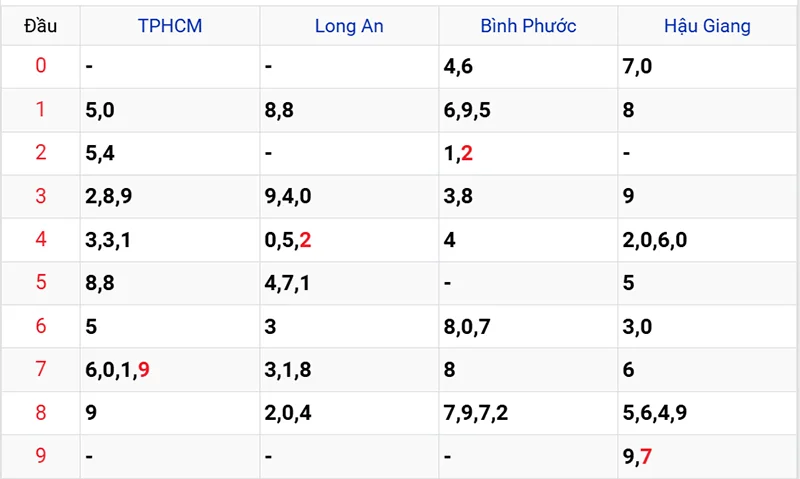
Task: Click Long An cell showing 4,7,1
Action: pos(288,283)
